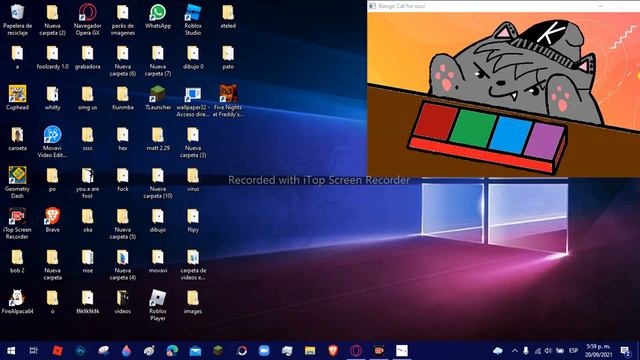
Task: Open clock showing 5:59 p. m.
Action: 598,351
